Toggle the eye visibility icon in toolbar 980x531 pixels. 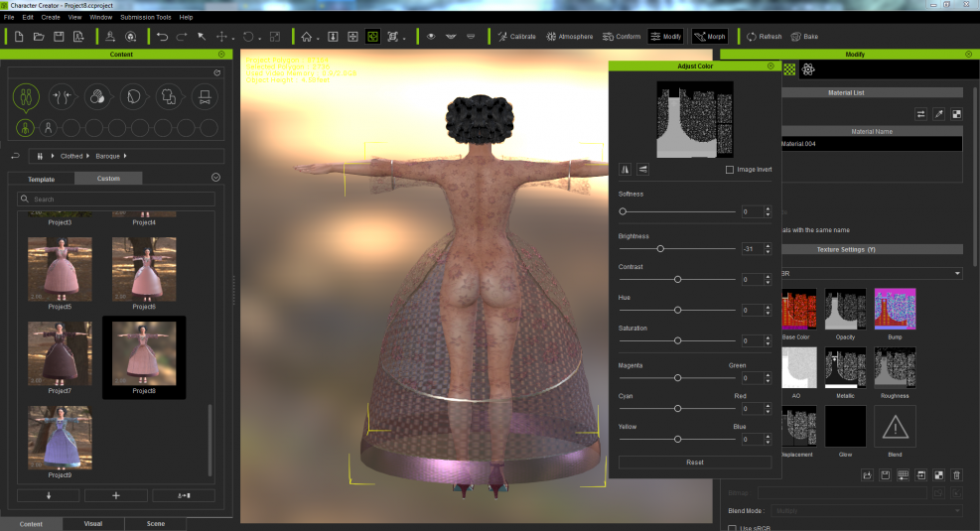[x=430, y=37]
